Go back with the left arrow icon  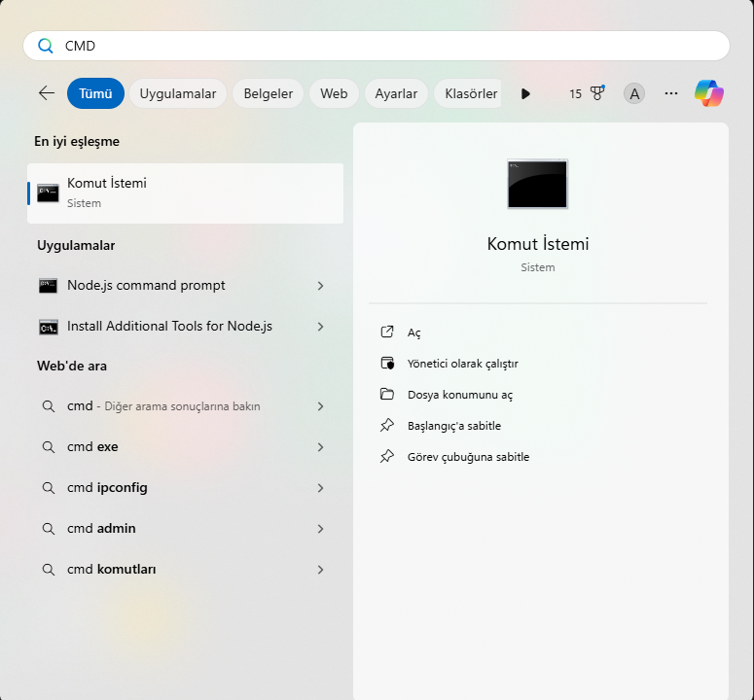click(x=47, y=93)
